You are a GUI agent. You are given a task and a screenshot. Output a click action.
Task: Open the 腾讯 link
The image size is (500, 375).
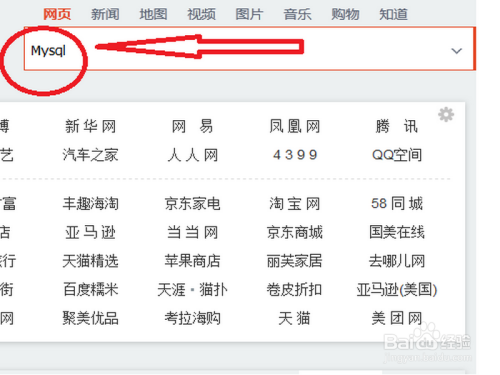(x=397, y=127)
